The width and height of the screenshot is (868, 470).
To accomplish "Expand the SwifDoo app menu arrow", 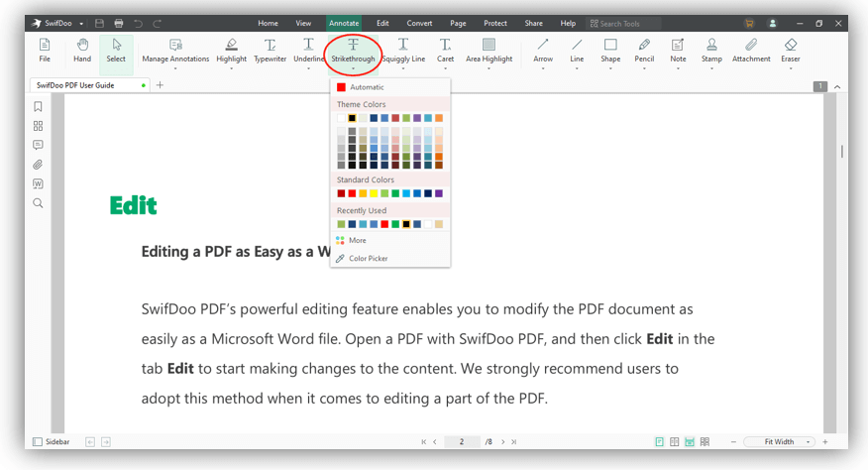I will [x=81, y=24].
